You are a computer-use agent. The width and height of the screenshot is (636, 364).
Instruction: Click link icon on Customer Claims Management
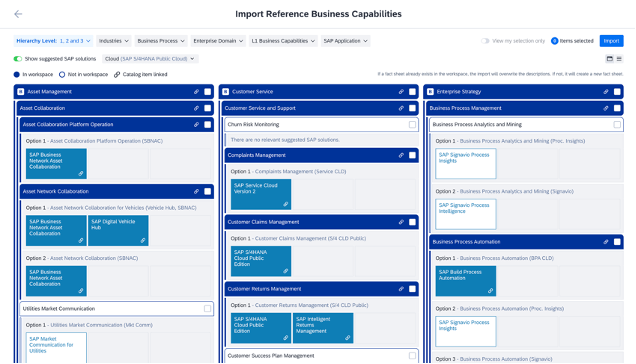click(401, 222)
